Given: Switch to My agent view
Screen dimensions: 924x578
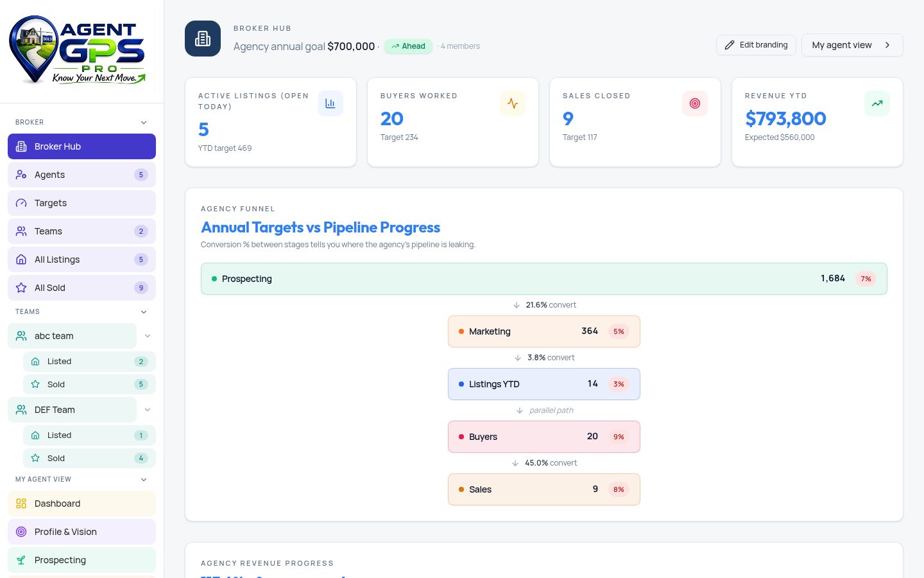Looking at the screenshot, I should pyautogui.click(x=852, y=45).
